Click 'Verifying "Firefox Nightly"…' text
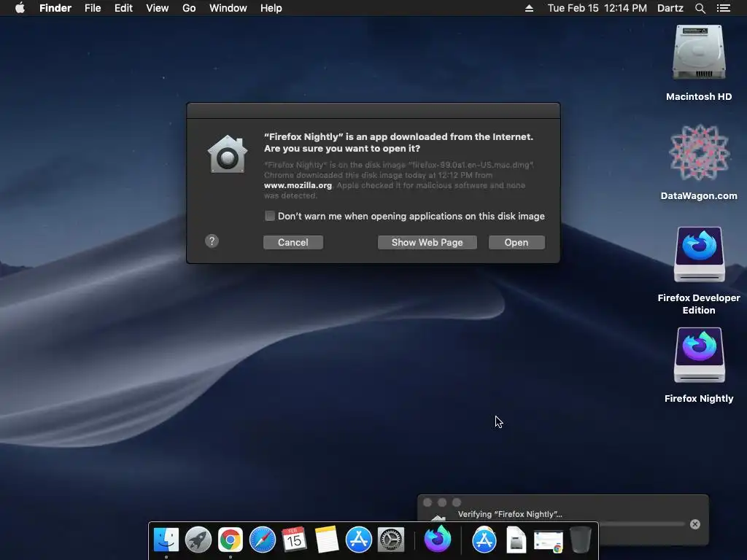Image resolution: width=747 pixels, height=560 pixels. (510, 514)
